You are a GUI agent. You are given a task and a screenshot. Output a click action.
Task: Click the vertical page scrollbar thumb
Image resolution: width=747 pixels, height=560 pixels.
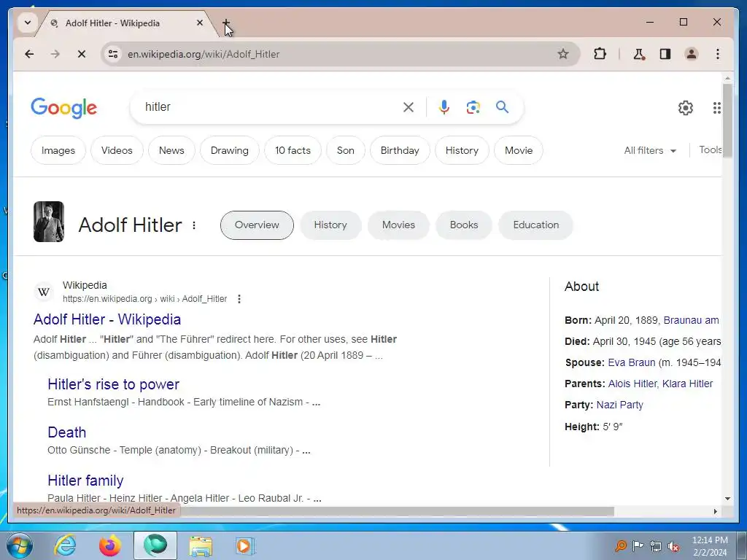tap(727, 122)
